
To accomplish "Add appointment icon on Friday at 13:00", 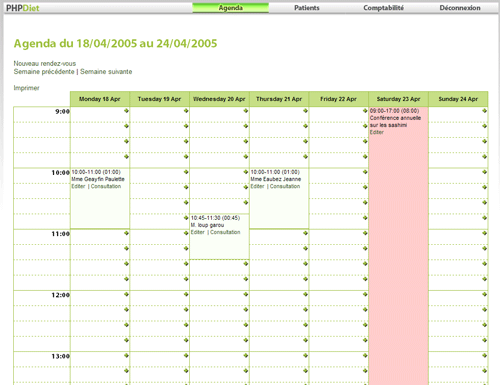I will pyautogui.click(x=365, y=356).
